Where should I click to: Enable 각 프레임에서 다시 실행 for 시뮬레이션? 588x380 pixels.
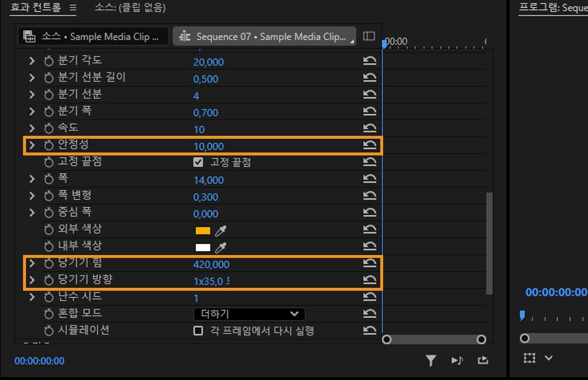tap(198, 331)
